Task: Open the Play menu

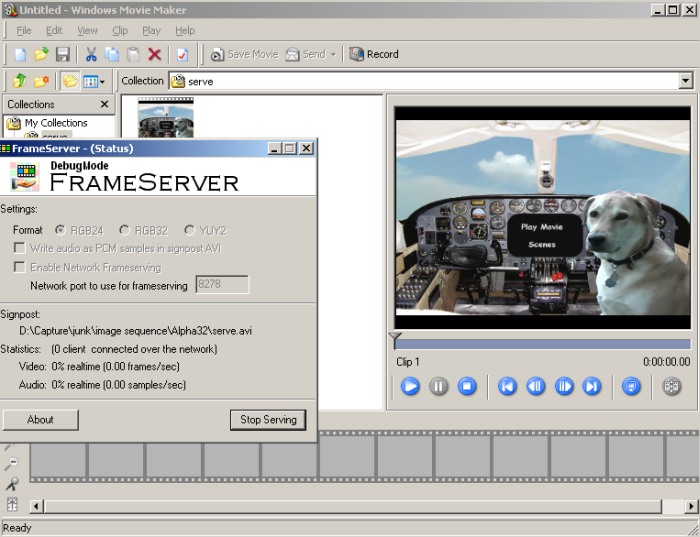Action: pyautogui.click(x=151, y=31)
